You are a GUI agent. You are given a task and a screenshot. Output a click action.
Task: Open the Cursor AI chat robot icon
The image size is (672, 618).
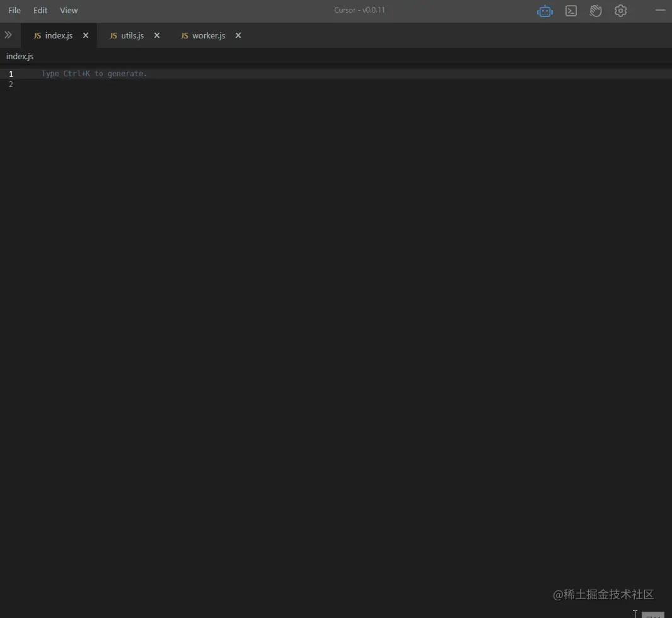tap(545, 11)
